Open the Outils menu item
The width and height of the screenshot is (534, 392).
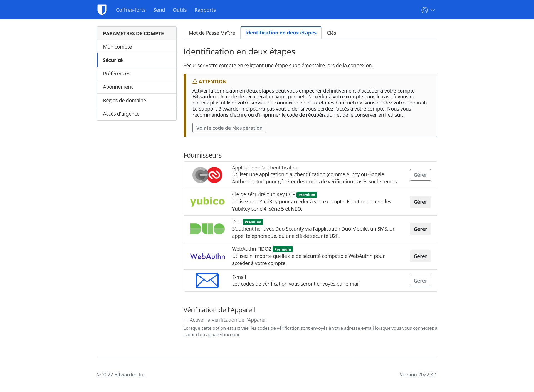coord(179,10)
